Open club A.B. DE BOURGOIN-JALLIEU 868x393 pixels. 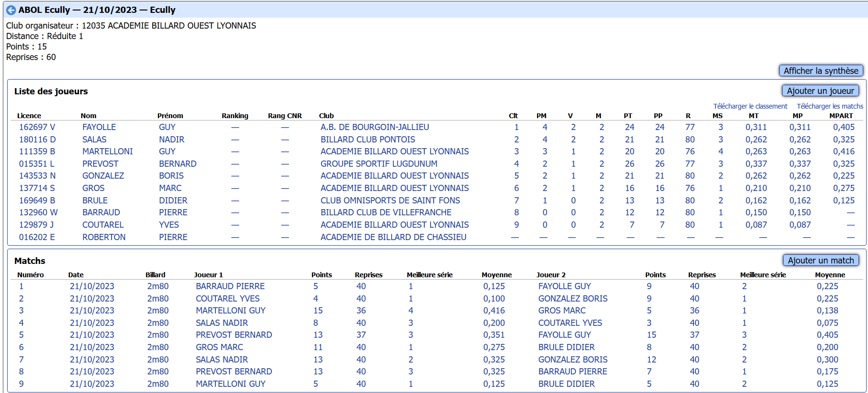(x=375, y=127)
